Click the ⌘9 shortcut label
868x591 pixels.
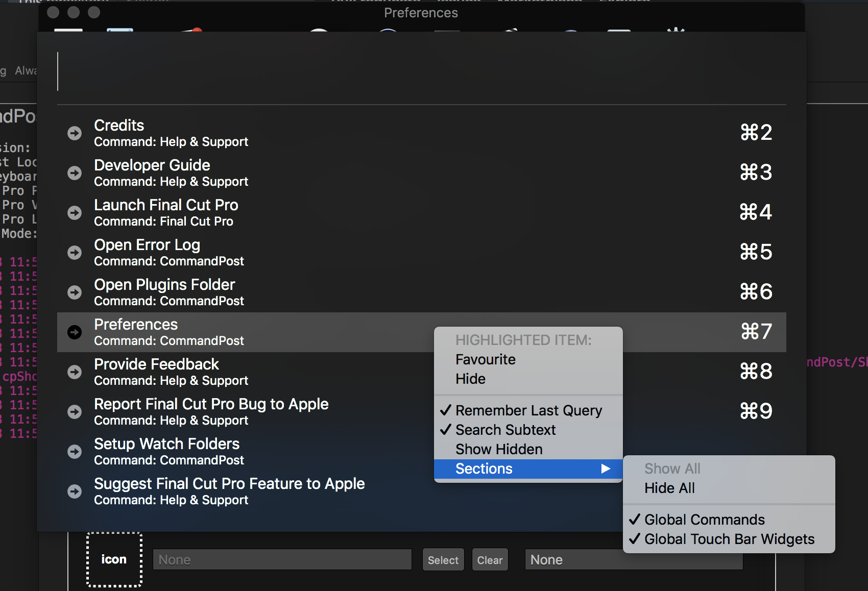pyautogui.click(x=756, y=411)
